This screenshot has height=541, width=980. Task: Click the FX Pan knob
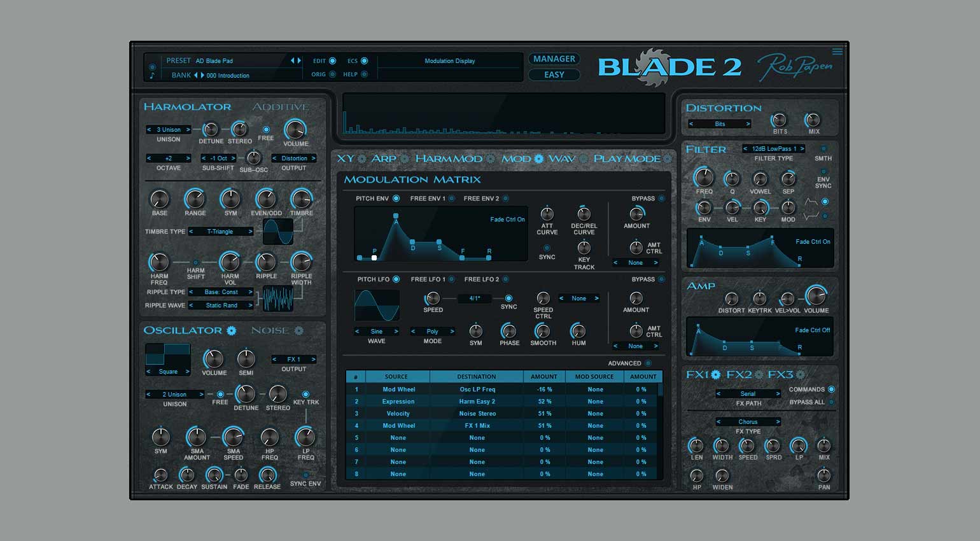click(824, 475)
